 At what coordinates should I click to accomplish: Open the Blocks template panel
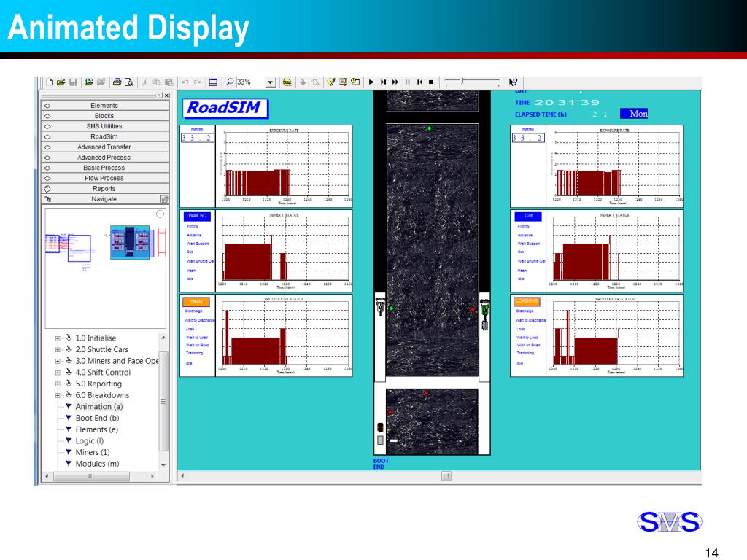tap(105, 116)
